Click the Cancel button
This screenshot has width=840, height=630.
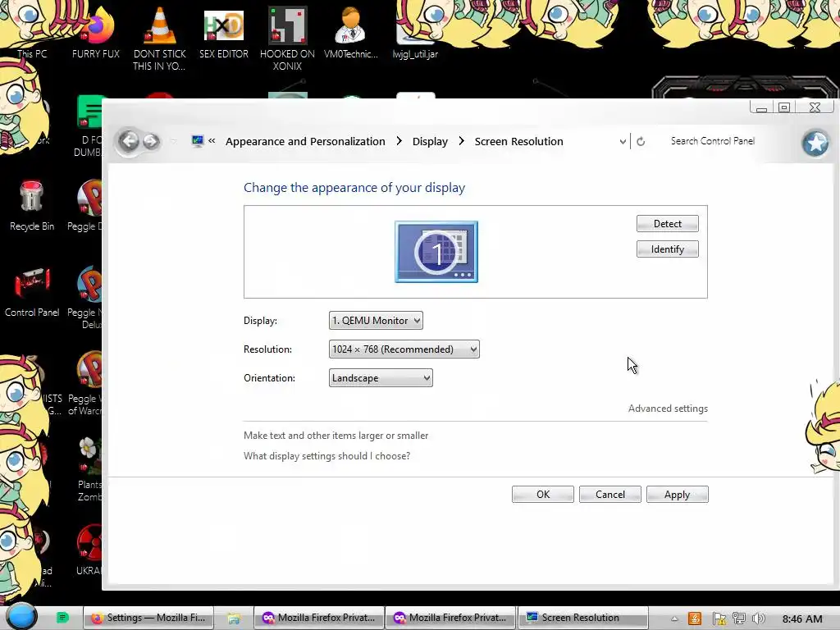(609, 495)
